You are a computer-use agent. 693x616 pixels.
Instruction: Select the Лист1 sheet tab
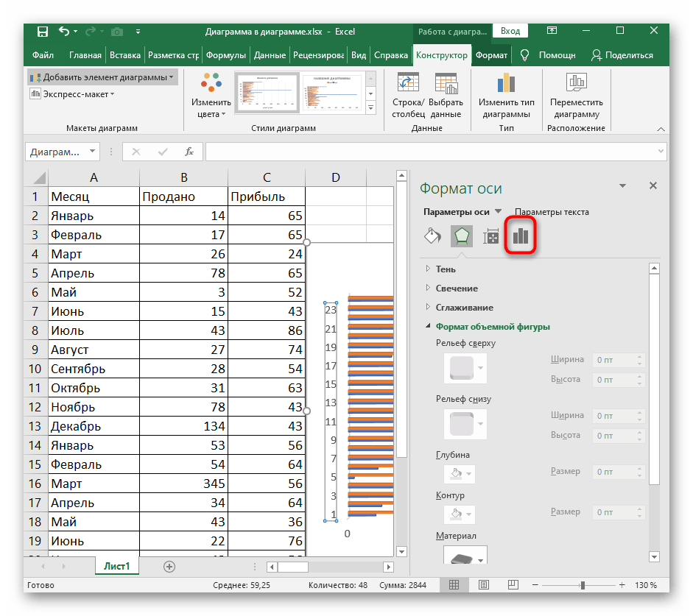(x=116, y=566)
